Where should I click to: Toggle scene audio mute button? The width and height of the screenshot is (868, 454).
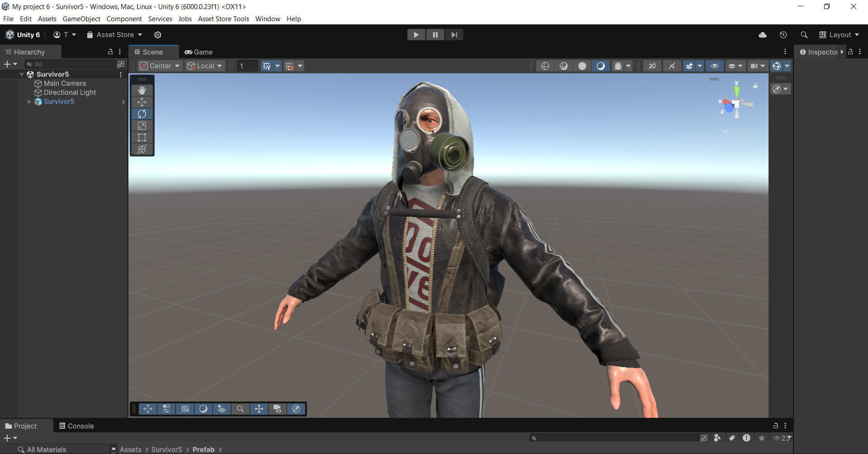672,66
